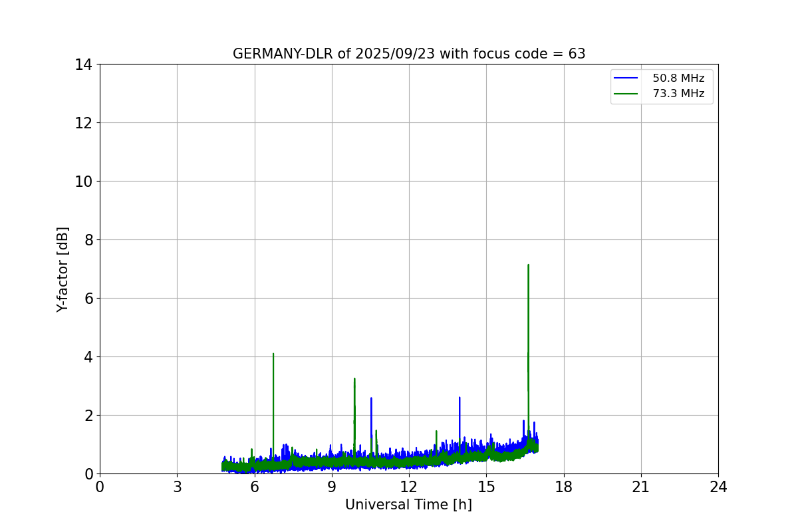Click x-axis tick label 6
Screen dimensions: 798x532
255,487
